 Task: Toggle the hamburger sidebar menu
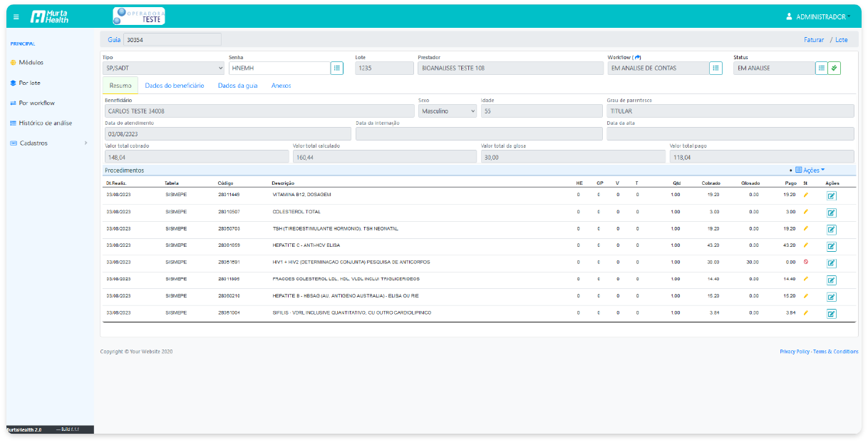click(16, 16)
